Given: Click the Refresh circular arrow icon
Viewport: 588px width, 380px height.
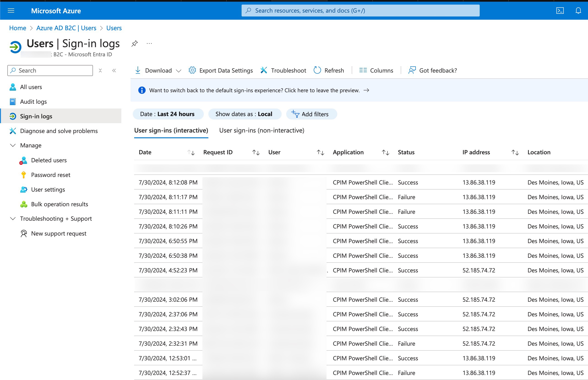Looking at the screenshot, I should [x=317, y=70].
